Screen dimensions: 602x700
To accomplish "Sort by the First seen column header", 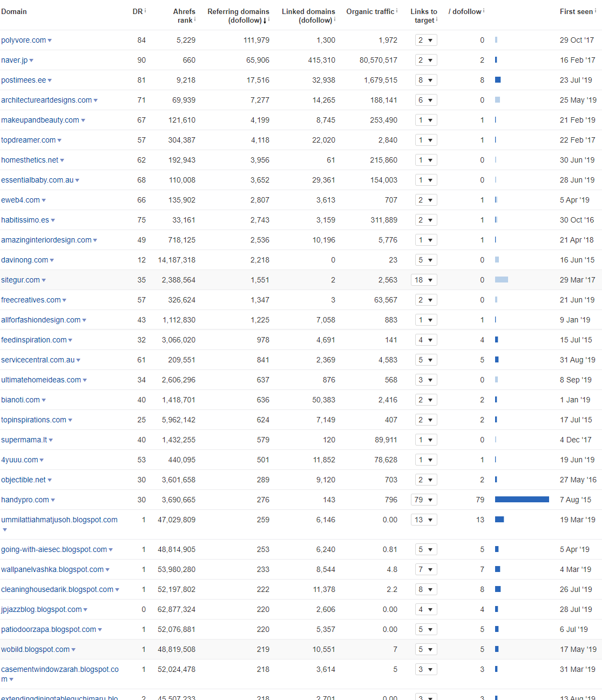I will tap(576, 11).
